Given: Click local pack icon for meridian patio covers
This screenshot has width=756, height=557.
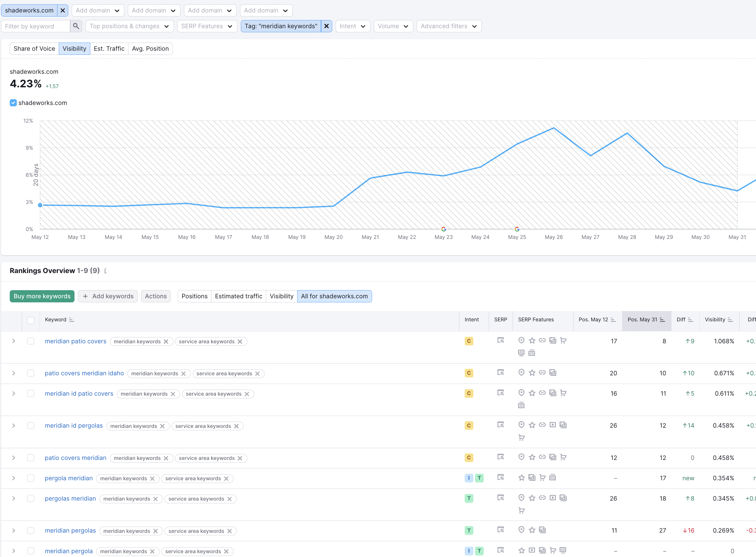Looking at the screenshot, I should tap(521, 341).
